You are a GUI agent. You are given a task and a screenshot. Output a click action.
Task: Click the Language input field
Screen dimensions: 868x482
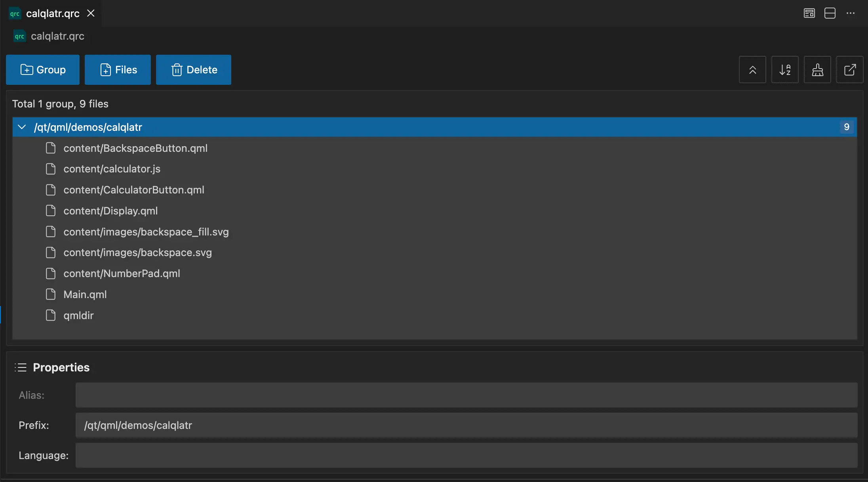(x=466, y=455)
